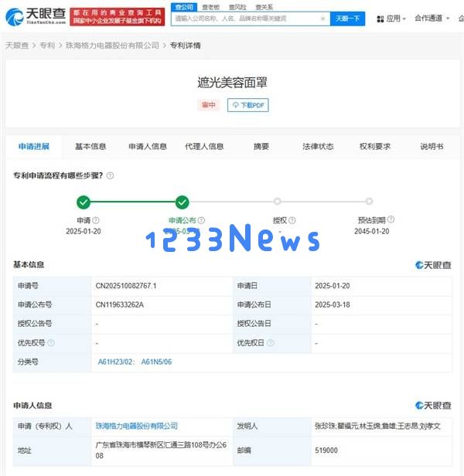The height and width of the screenshot is (476, 464).
Task: Select the 查风险 search tab
Action: (x=237, y=7)
